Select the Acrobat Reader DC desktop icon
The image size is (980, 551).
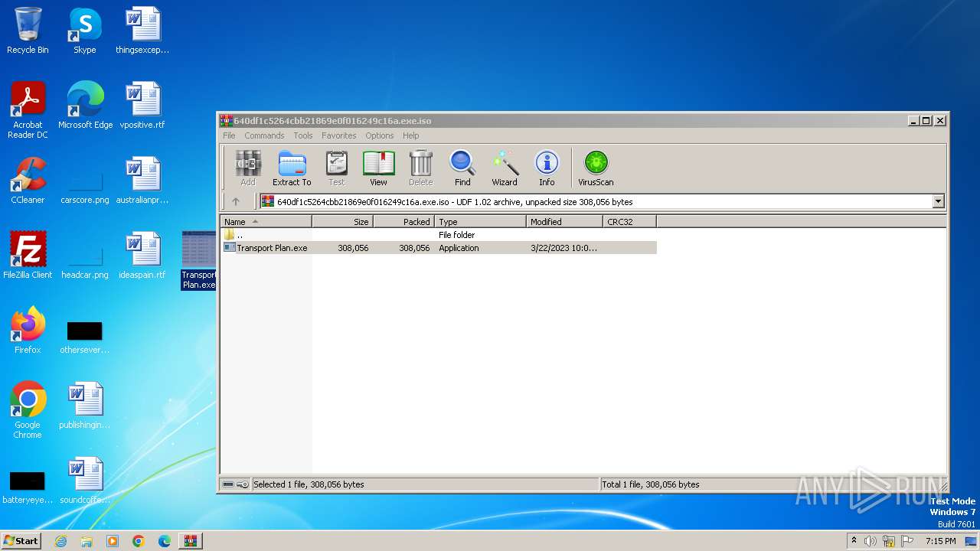click(x=28, y=110)
